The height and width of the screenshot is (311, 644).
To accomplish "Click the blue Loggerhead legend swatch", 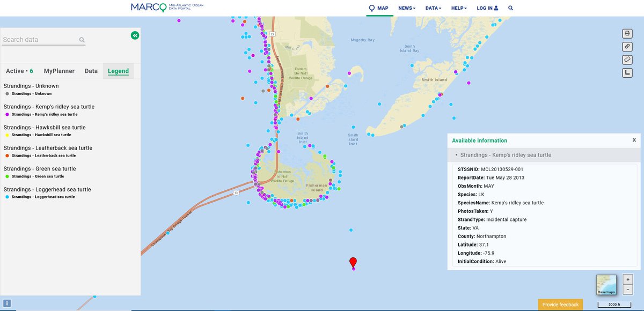I will click(7, 197).
